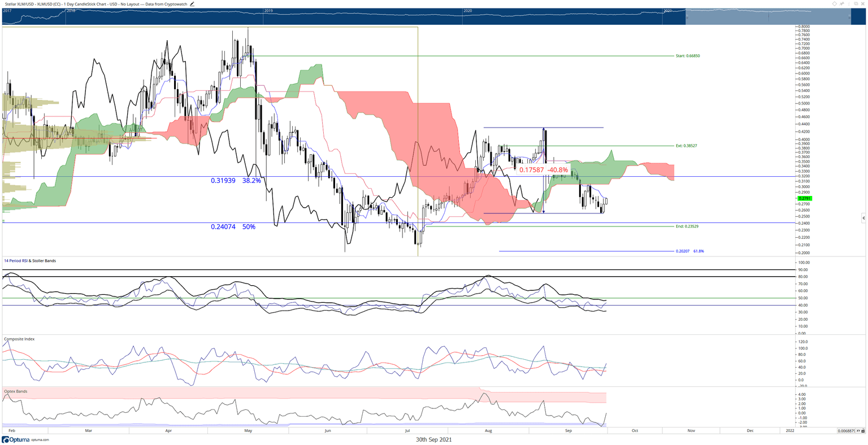Screen dimensions: 868x445
Task: Click the Start: 0.66850 level label
Action: (688, 56)
